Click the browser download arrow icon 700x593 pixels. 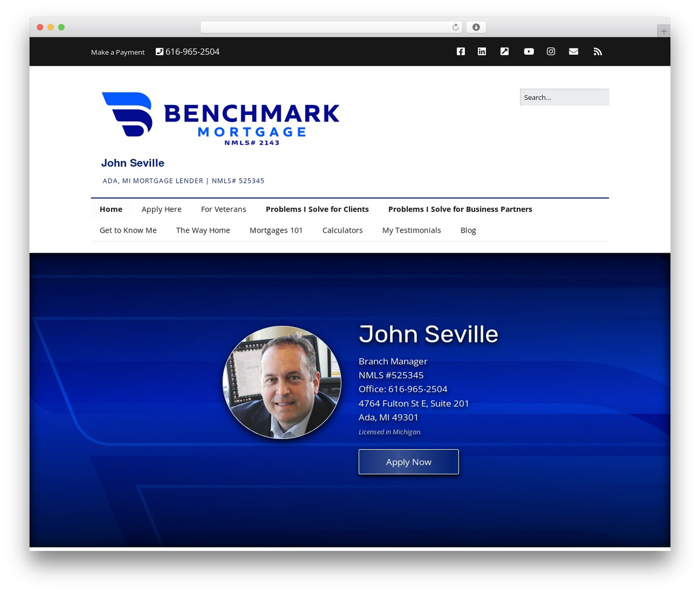click(476, 27)
